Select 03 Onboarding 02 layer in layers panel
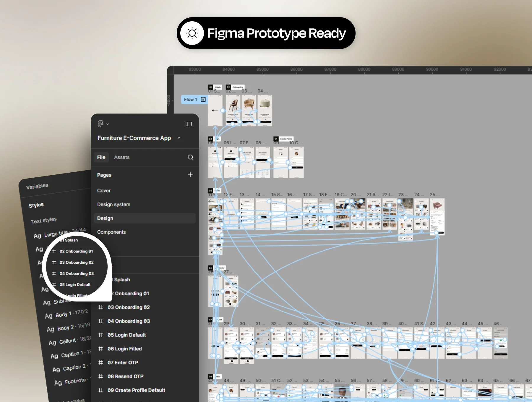The height and width of the screenshot is (402, 532). [129, 307]
